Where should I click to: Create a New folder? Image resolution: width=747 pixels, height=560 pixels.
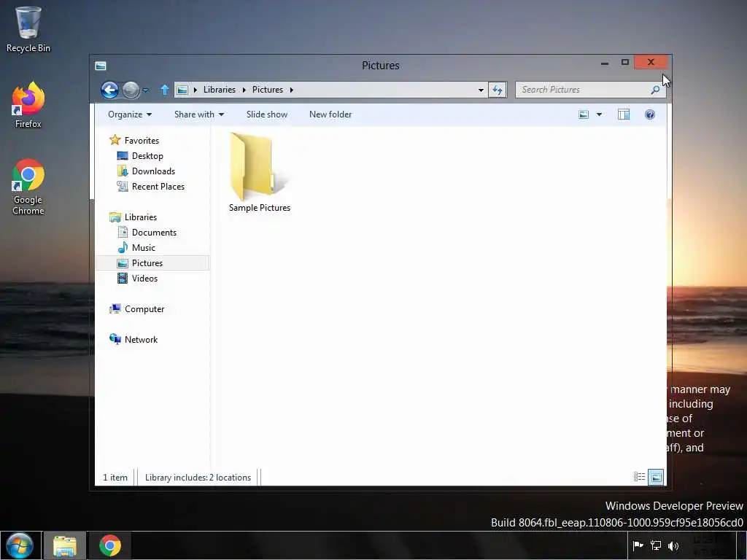click(330, 114)
